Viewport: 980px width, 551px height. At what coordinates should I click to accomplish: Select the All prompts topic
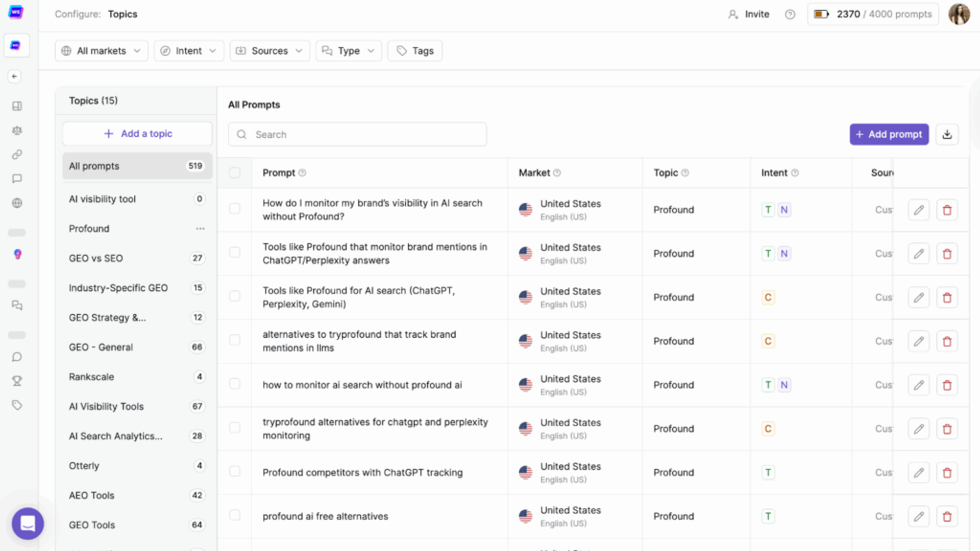(x=137, y=166)
